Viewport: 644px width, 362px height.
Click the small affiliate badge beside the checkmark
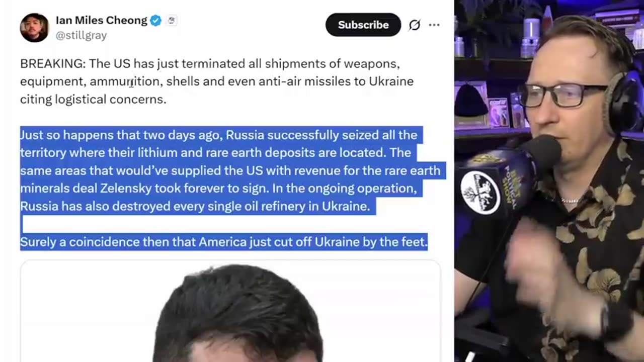pyautogui.click(x=171, y=21)
